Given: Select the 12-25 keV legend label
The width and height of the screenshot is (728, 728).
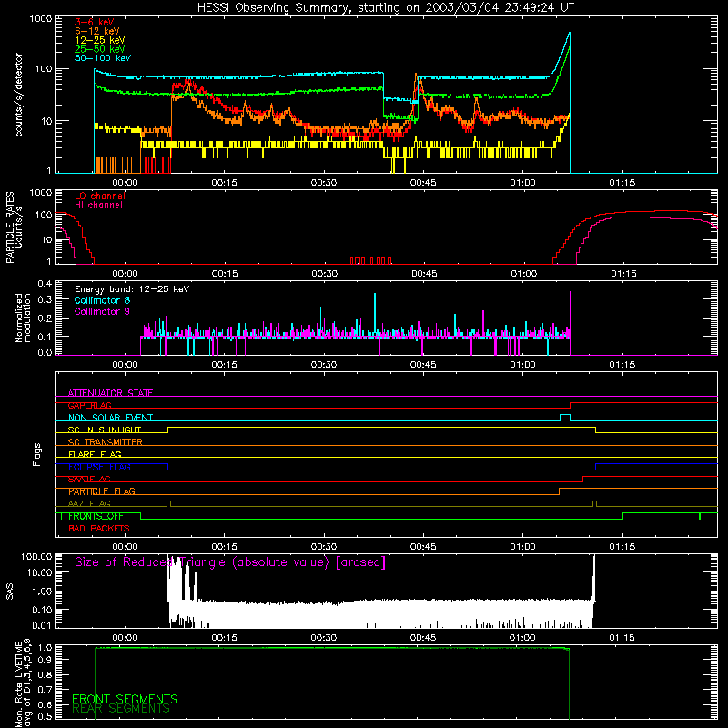Looking at the screenshot, I should (x=99, y=40).
